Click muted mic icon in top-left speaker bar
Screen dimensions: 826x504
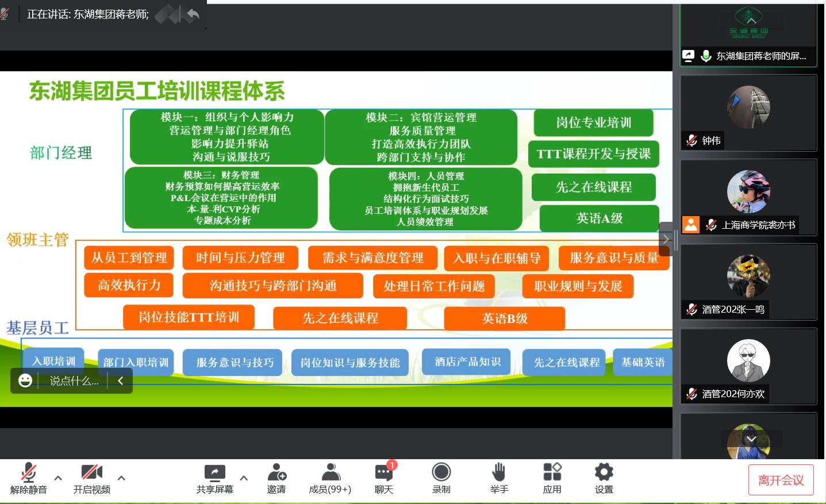coord(4,14)
